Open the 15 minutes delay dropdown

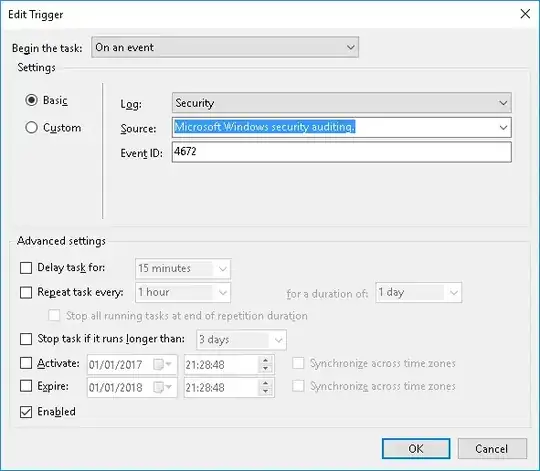(183, 268)
